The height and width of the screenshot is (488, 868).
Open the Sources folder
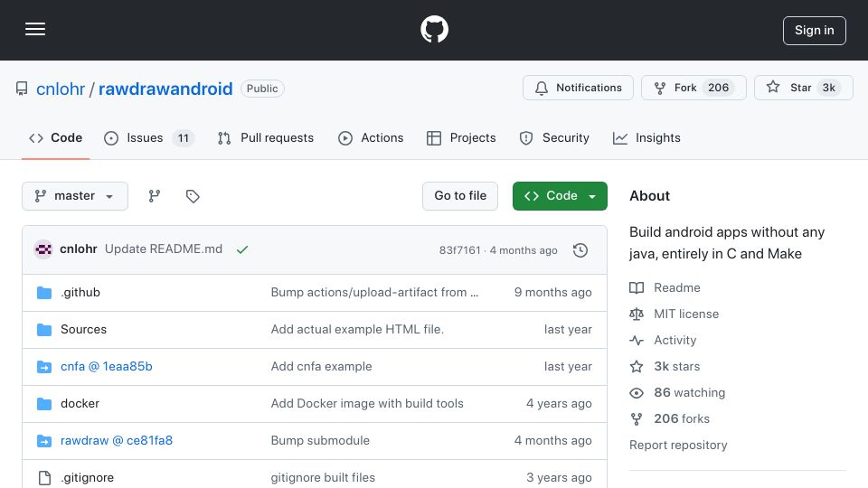pyautogui.click(x=83, y=329)
